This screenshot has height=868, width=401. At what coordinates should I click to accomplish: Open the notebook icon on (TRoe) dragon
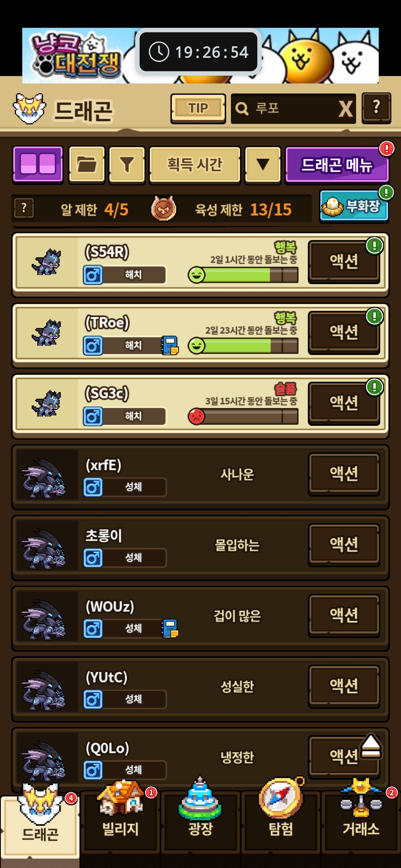[x=170, y=345]
